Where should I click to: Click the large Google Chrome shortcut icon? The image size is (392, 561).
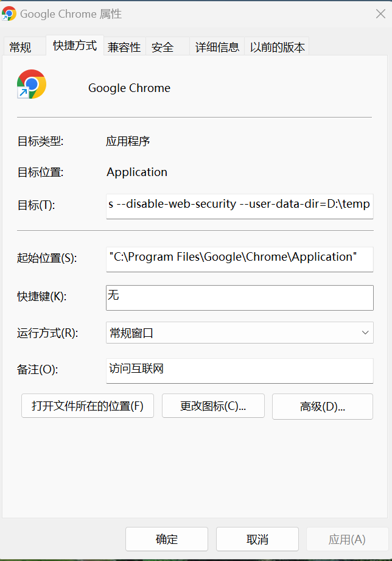(x=32, y=84)
